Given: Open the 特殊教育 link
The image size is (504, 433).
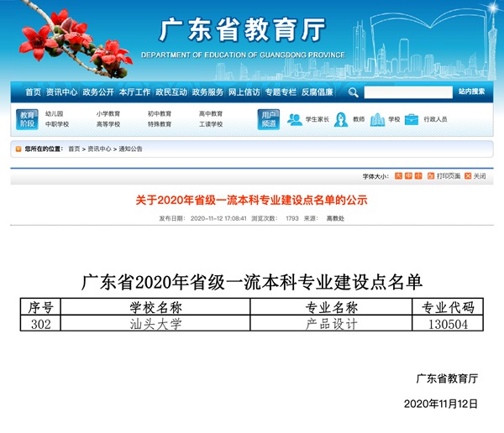Looking at the screenshot, I should (x=160, y=124).
